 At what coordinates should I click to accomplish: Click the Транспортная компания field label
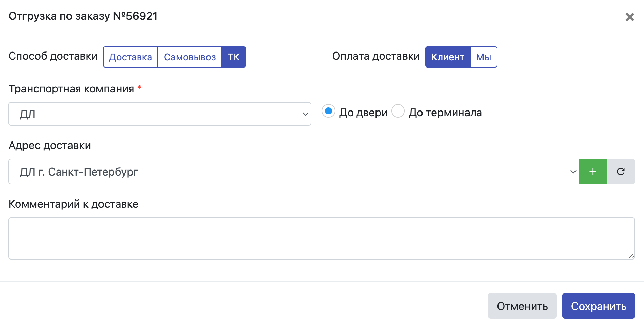(x=71, y=89)
